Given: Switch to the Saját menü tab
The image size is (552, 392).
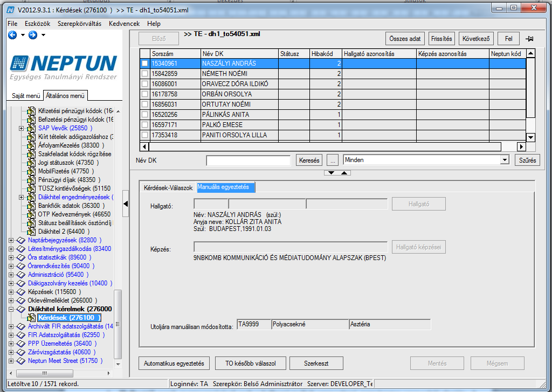Looking at the screenshot, I should tap(26, 96).
